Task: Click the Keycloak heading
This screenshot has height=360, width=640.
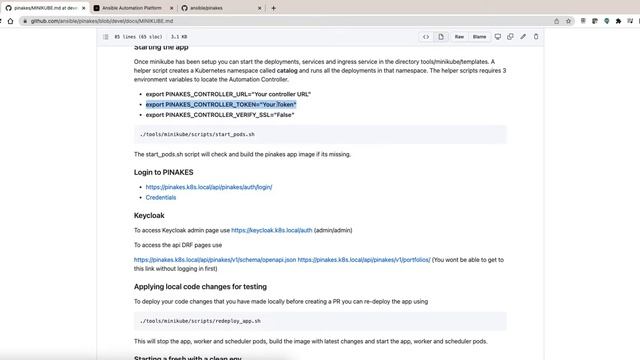Action: tap(149, 216)
